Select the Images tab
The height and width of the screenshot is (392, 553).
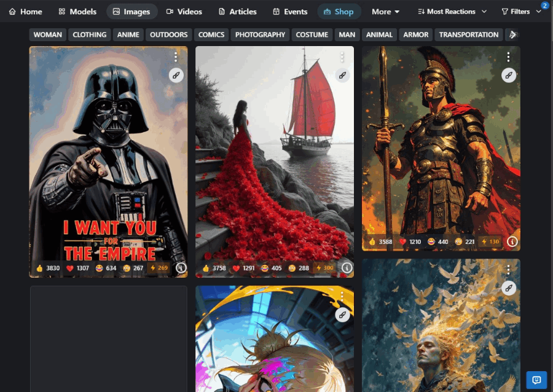132,12
